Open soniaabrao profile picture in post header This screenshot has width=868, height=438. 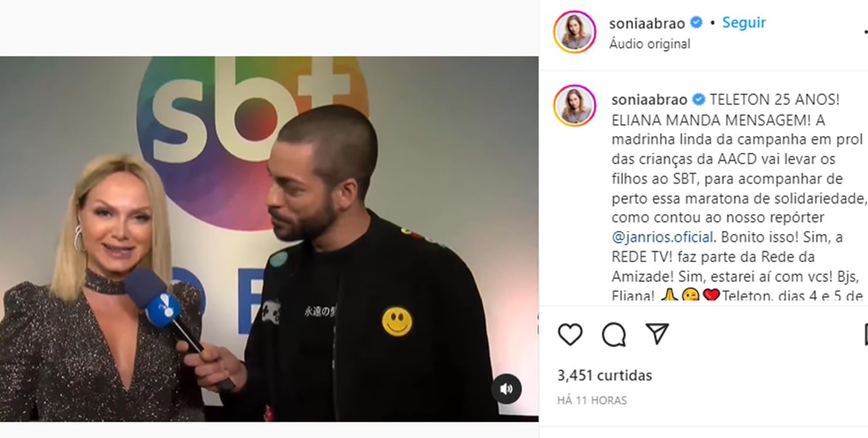point(575,32)
